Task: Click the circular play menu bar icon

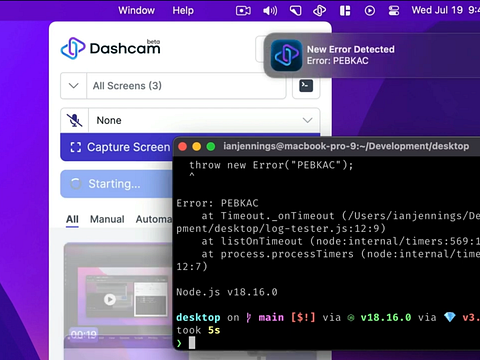Action: tap(370, 11)
